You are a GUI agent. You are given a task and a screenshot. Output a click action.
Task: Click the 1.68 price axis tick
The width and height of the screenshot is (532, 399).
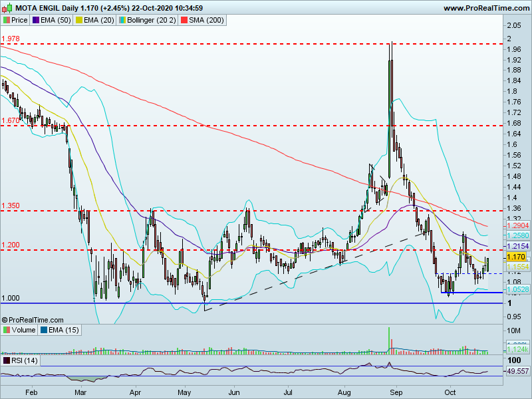[514, 123]
